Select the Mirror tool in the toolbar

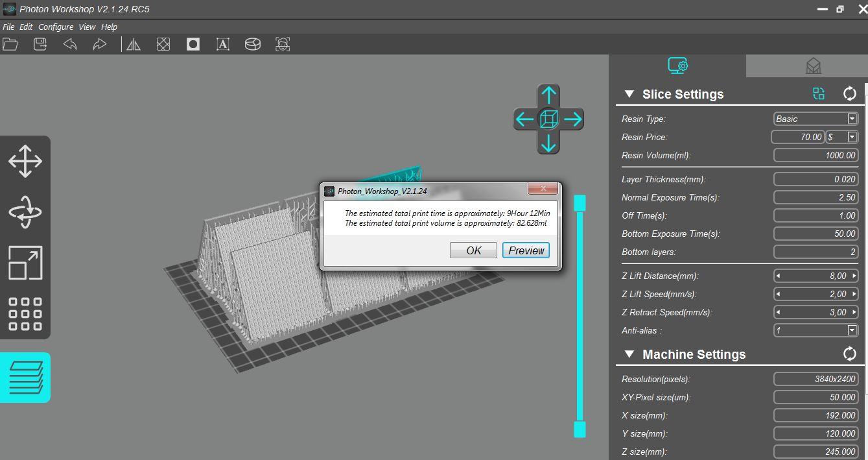[134, 44]
